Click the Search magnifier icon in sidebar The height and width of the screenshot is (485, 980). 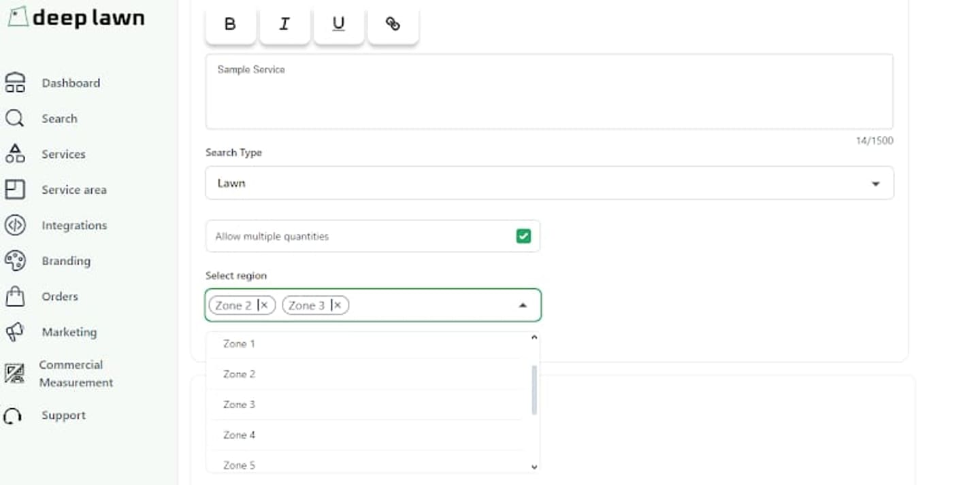(x=15, y=118)
